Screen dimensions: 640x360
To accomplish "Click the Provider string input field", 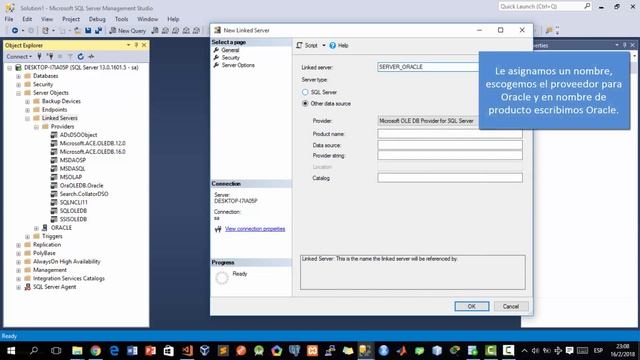I will coord(450,156).
